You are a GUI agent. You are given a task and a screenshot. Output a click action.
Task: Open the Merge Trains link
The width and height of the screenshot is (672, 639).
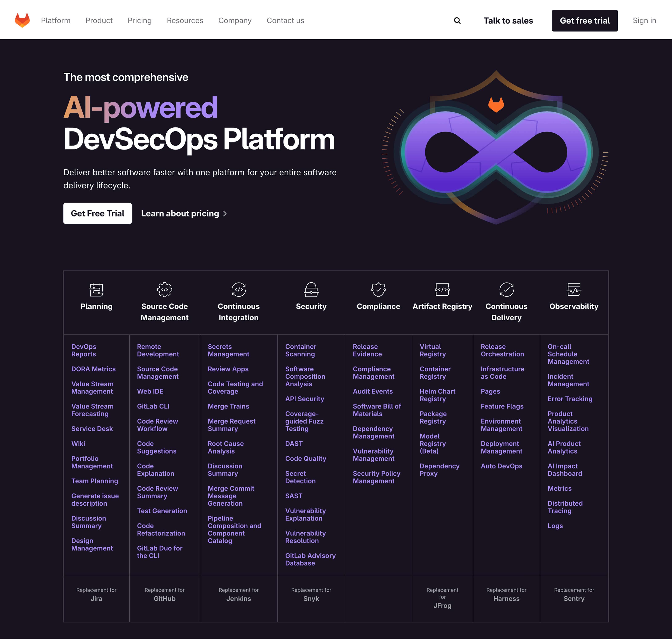point(228,406)
